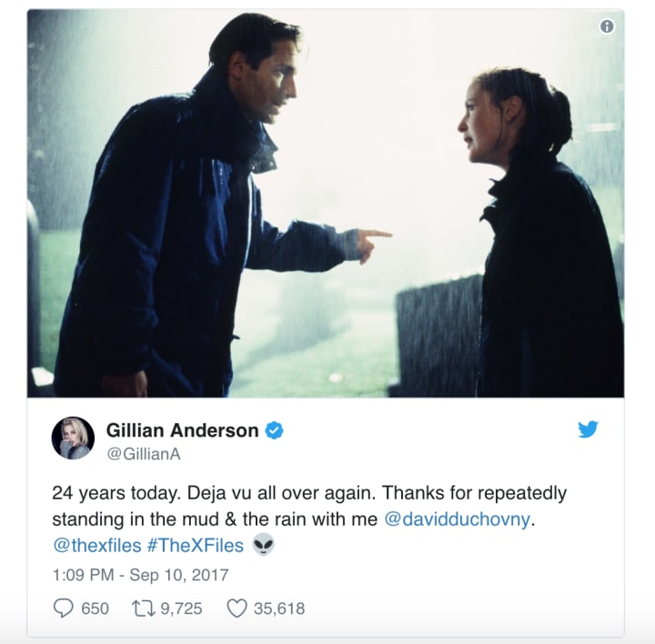This screenshot has width=655, height=644.
Task: Click the 650 replies count
Action: pyautogui.click(x=95, y=609)
